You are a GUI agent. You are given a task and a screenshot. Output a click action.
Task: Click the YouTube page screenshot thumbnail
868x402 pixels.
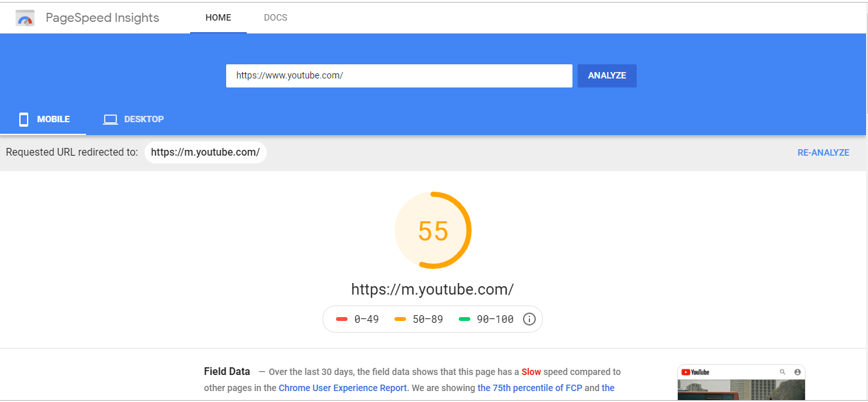click(x=741, y=383)
